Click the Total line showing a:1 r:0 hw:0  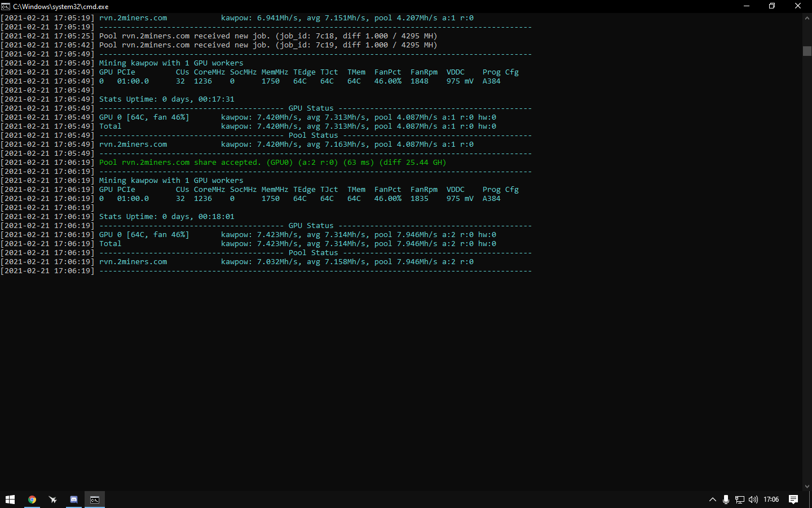tap(298, 126)
